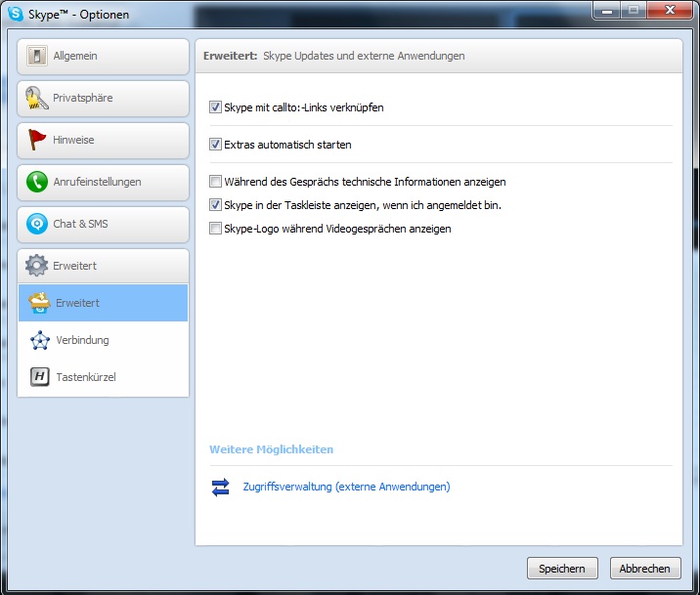The height and width of the screenshot is (595, 700).
Task: Click the gear icon beside Erweitert header
Action: tap(36, 266)
